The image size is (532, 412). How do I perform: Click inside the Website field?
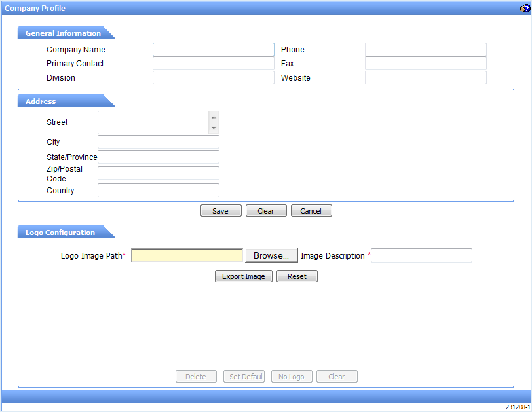coord(426,77)
